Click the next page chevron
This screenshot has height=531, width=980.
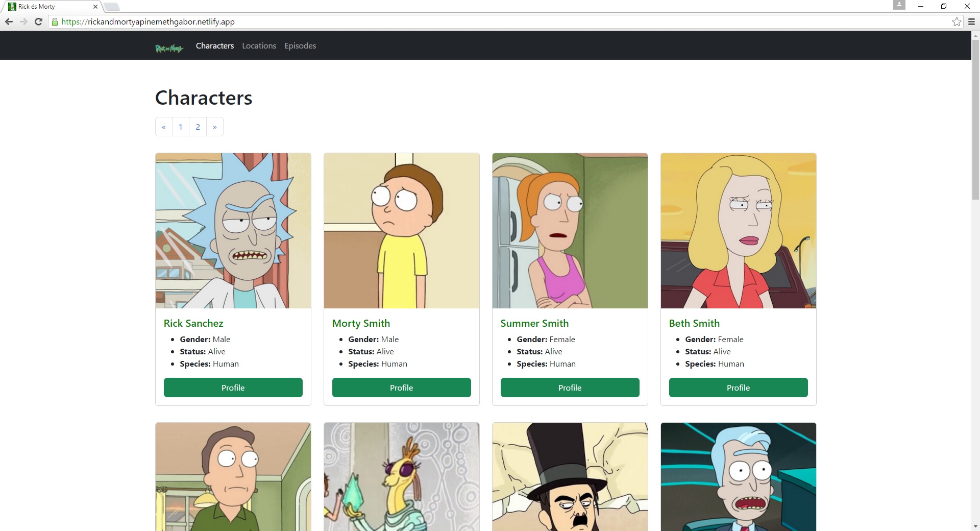[215, 127]
